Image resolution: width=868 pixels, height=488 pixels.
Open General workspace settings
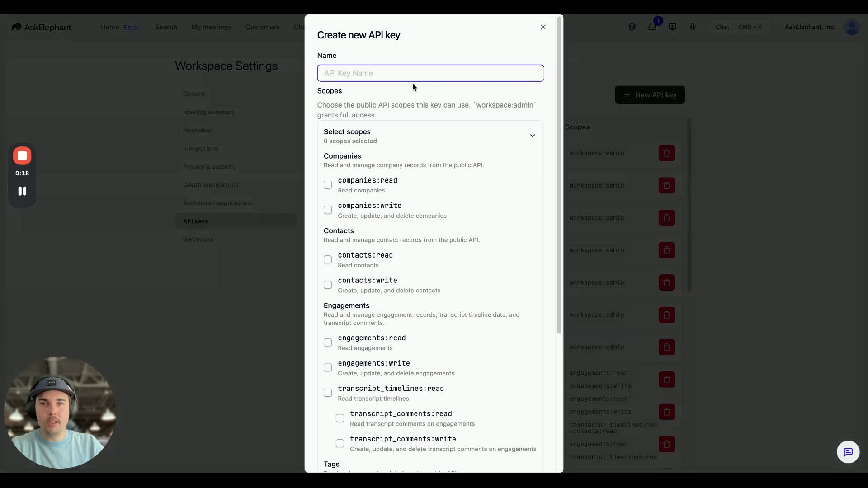click(x=194, y=94)
